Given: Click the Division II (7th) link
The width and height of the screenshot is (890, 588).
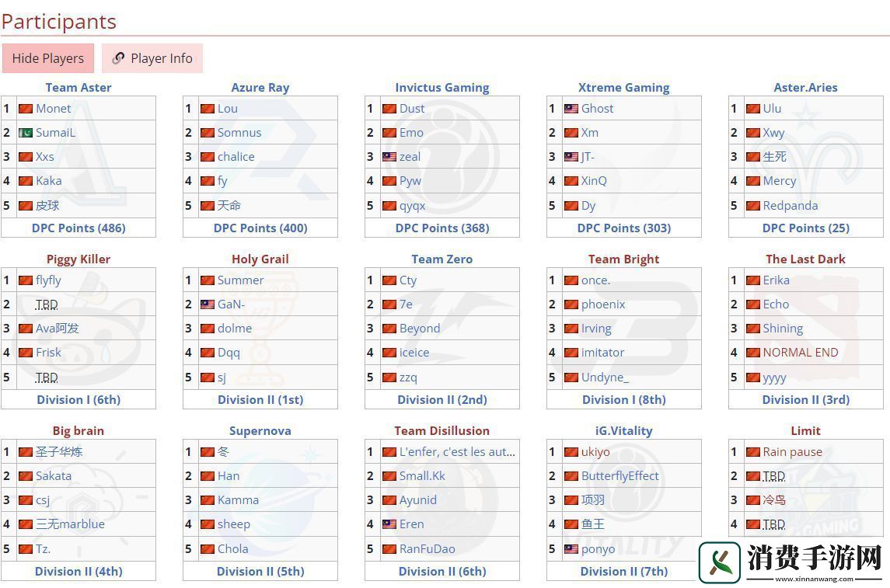Looking at the screenshot, I should pos(624,572).
